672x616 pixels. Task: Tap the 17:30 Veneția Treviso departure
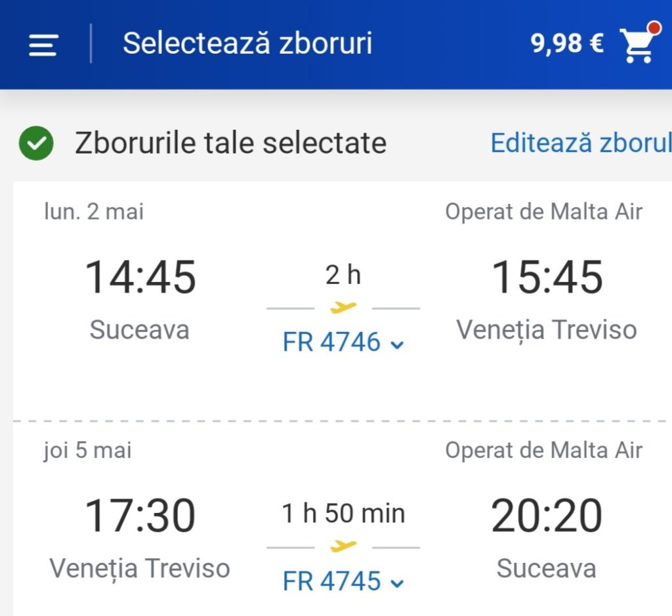point(140,516)
